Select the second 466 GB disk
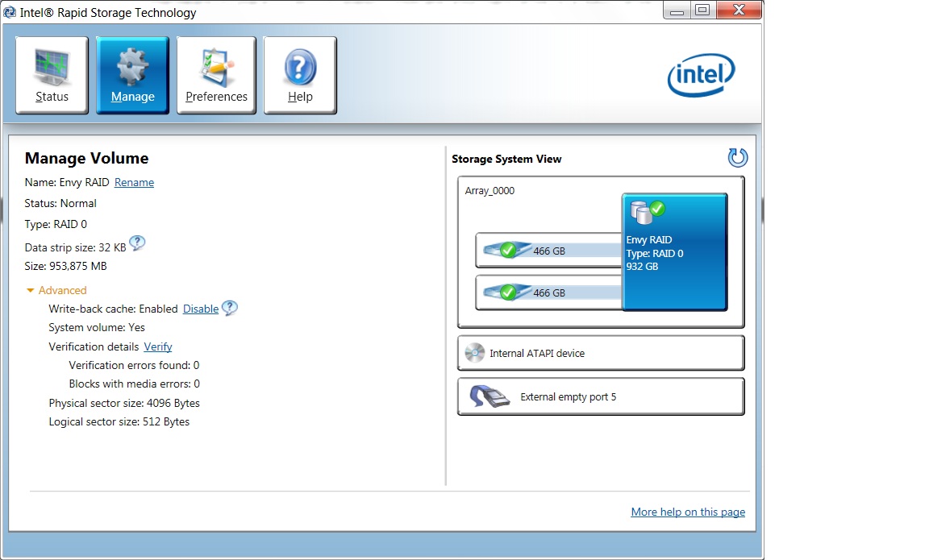The height and width of the screenshot is (560, 929). click(548, 292)
